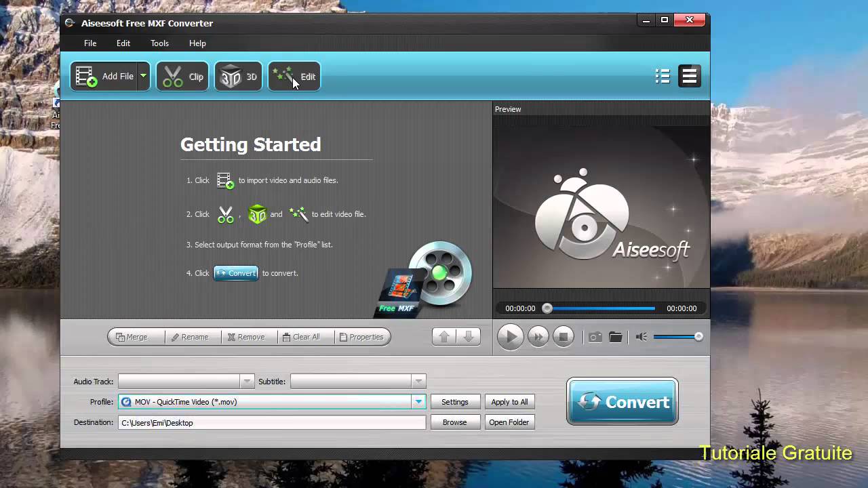The image size is (868, 488).
Task: Click the Free MXF film reel graphic
Action: (424, 279)
